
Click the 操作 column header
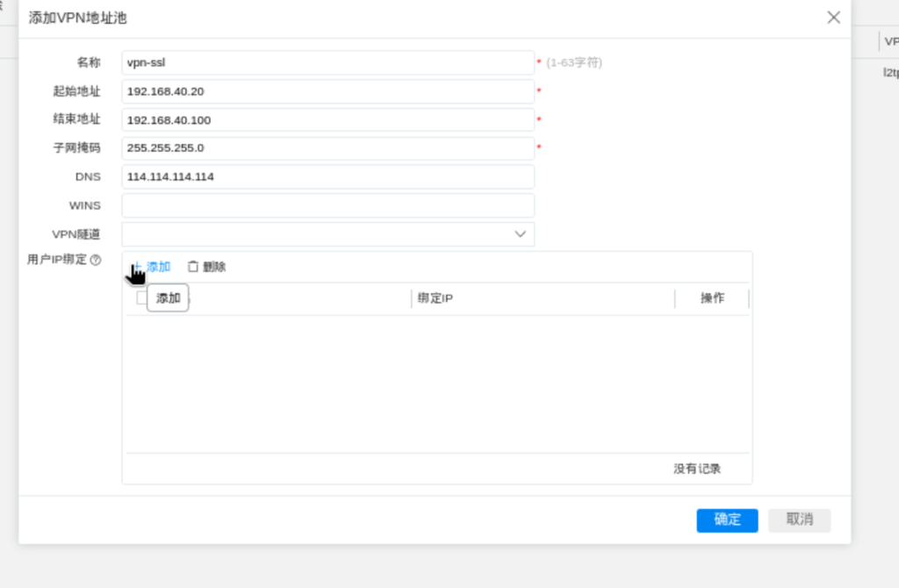pyautogui.click(x=712, y=298)
